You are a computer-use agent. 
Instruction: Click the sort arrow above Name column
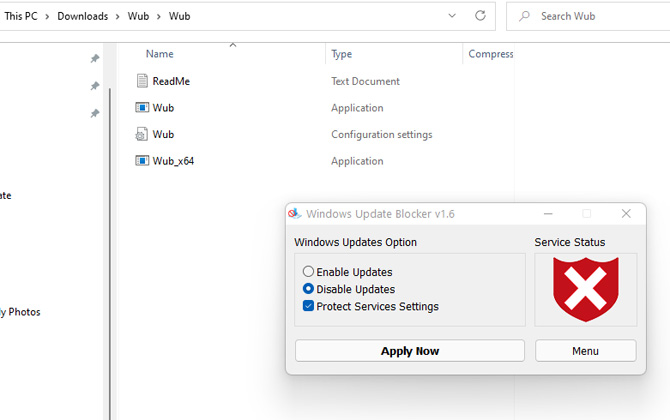coord(233,45)
